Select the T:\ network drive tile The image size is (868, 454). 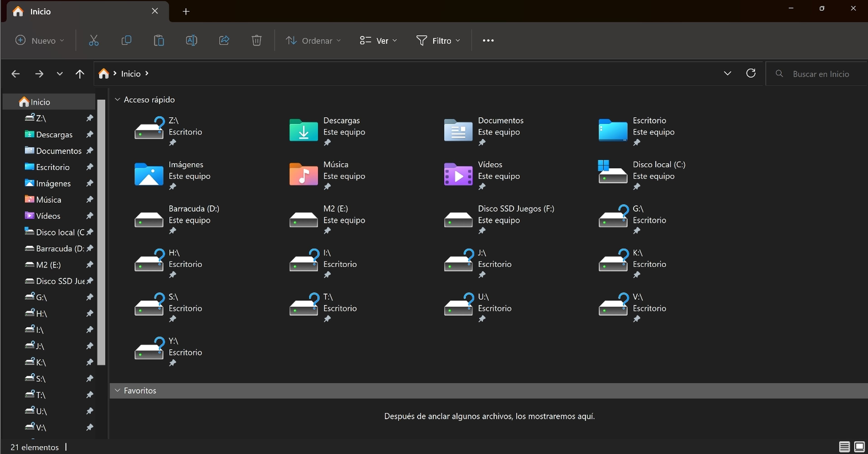pos(323,308)
